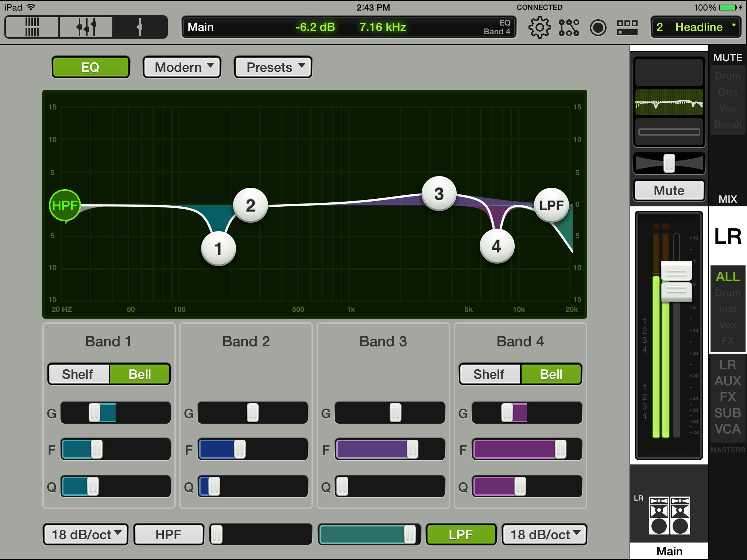Tap the HPF node on EQ graph
This screenshot has height=560, width=747.
(x=65, y=205)
